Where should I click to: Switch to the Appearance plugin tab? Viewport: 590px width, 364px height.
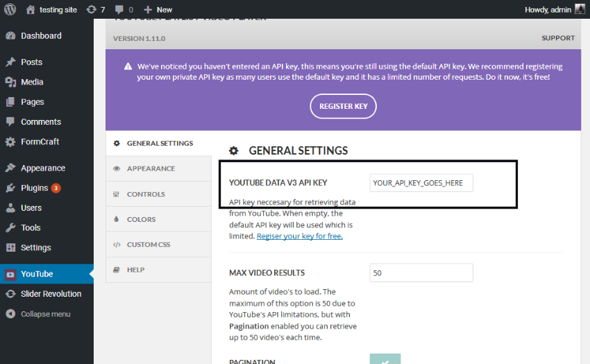click(x=158, y=168)
